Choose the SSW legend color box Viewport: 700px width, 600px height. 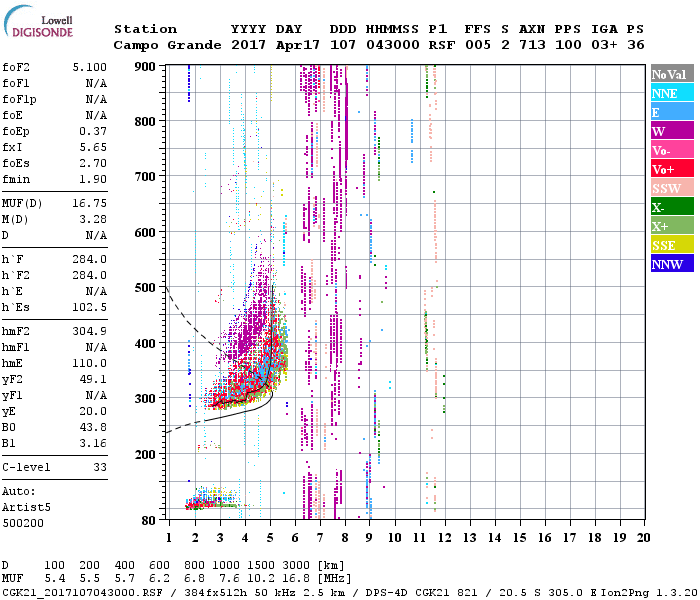click(x=672, y=188)
